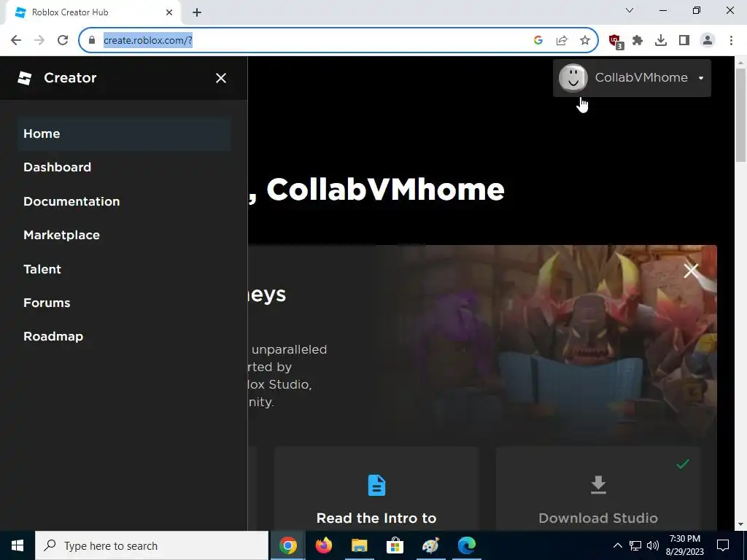Click the network tray icon
This screenshot has width=747, height=560.
coord(635,545)
